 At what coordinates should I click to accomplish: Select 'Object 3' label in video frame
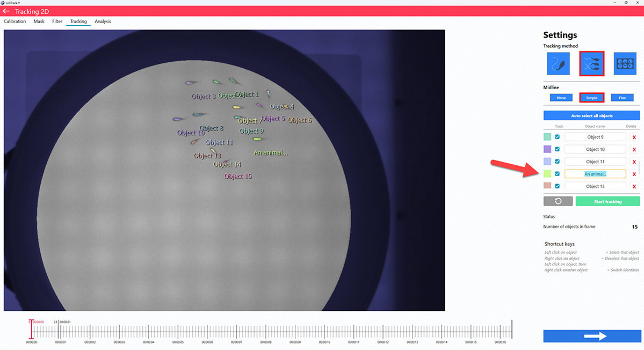tap(204, 97)
